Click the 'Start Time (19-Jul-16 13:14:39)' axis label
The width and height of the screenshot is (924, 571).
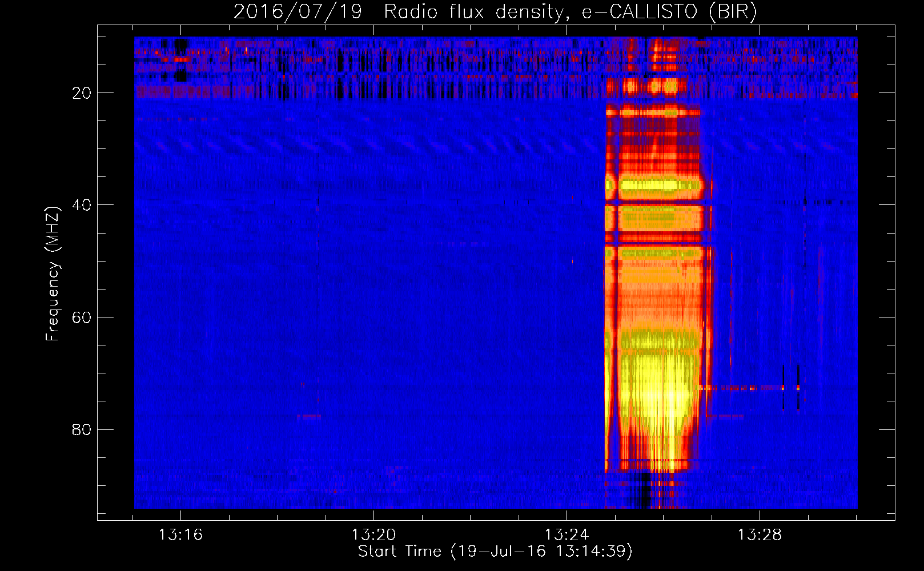coord(495,552)
